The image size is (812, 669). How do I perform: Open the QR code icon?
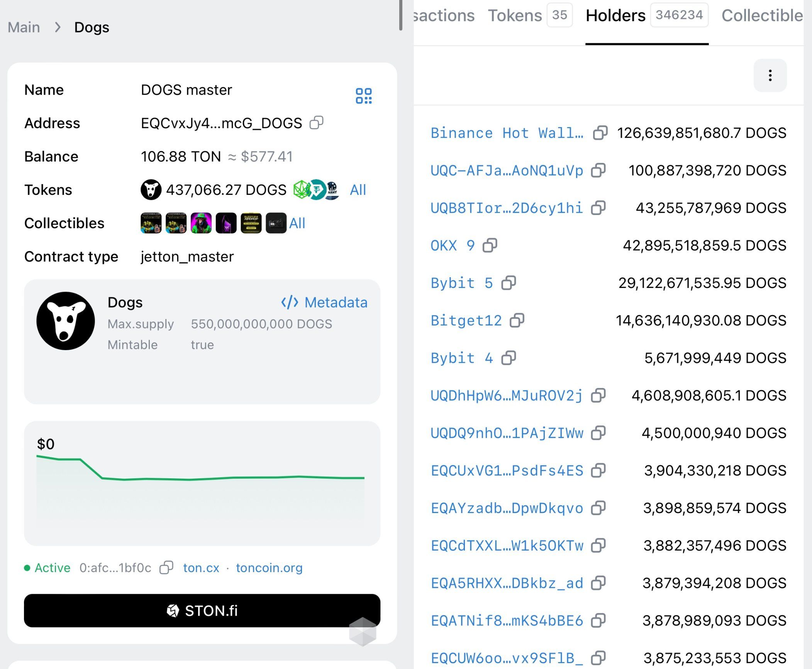(x=363, y=95)
